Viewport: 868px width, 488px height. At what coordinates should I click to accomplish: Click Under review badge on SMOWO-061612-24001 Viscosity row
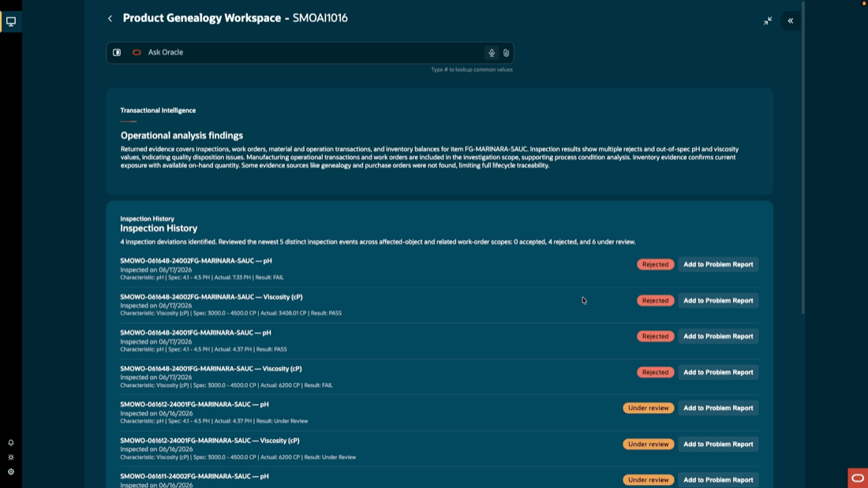click(x=648, y=445)
